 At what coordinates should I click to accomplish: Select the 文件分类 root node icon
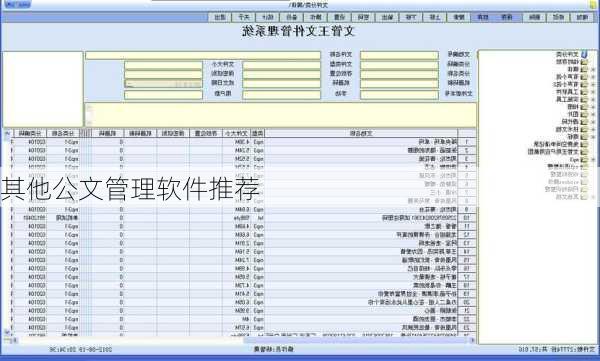click(584, 54)
